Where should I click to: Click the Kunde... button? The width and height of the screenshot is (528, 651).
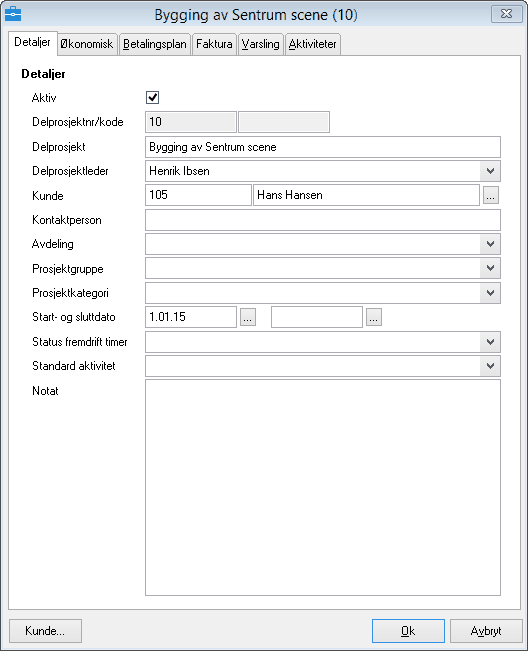point(45,631)
